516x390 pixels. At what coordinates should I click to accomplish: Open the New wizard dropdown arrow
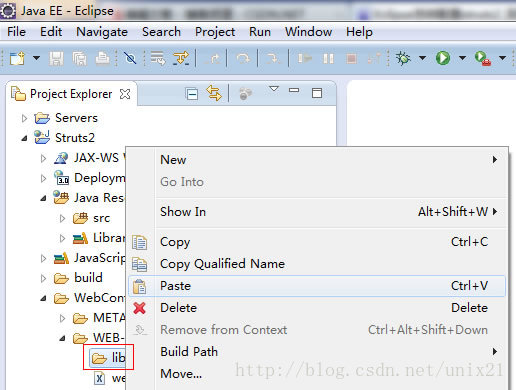(x=36, y=58)
